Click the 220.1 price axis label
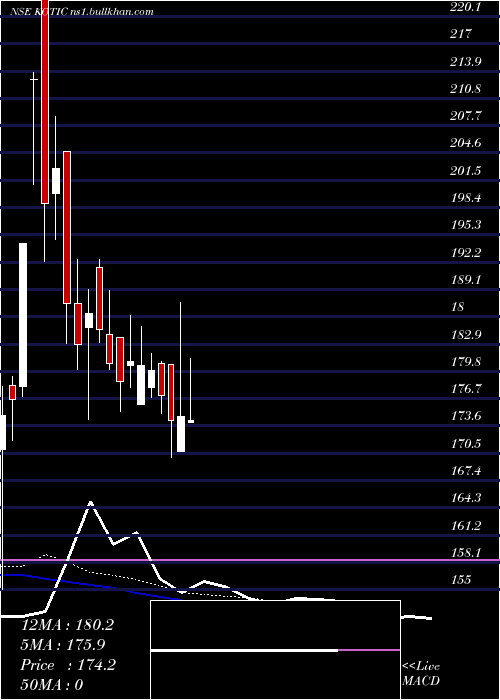The height and width of the screenshot is (700, 500). click(465, 6)
